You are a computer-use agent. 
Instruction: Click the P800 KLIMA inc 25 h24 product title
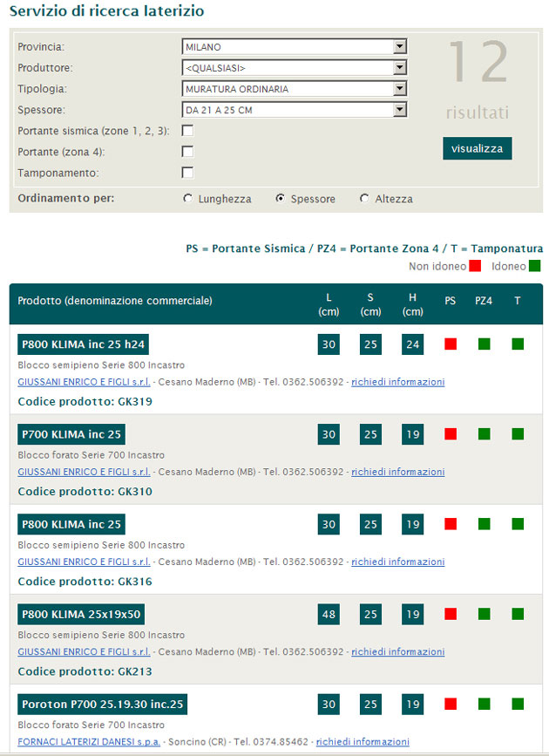(x=84, y=344)
